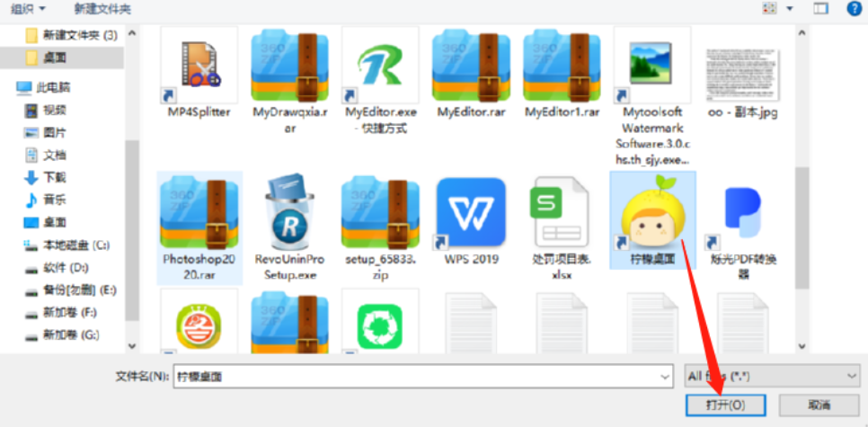This screenshot has width=868, height=427.
Task: Click sidebar scrollbar up arrow
Action: click(x=131, y=32)
